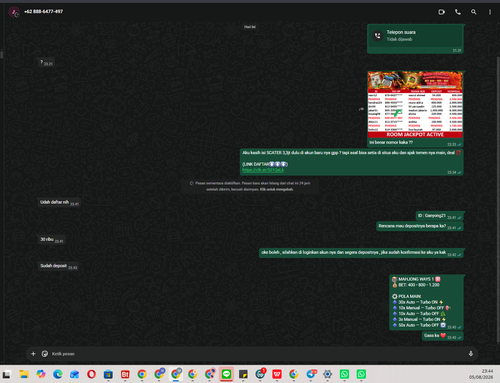Screen dimensions: 500x383
Task: Start a voice call with this contact
Action: (458, 12)
